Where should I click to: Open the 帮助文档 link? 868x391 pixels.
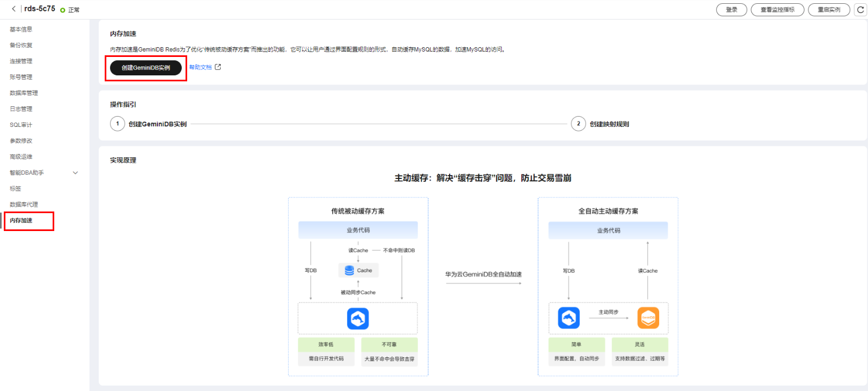pyautogui.click(x=200, y=67)
